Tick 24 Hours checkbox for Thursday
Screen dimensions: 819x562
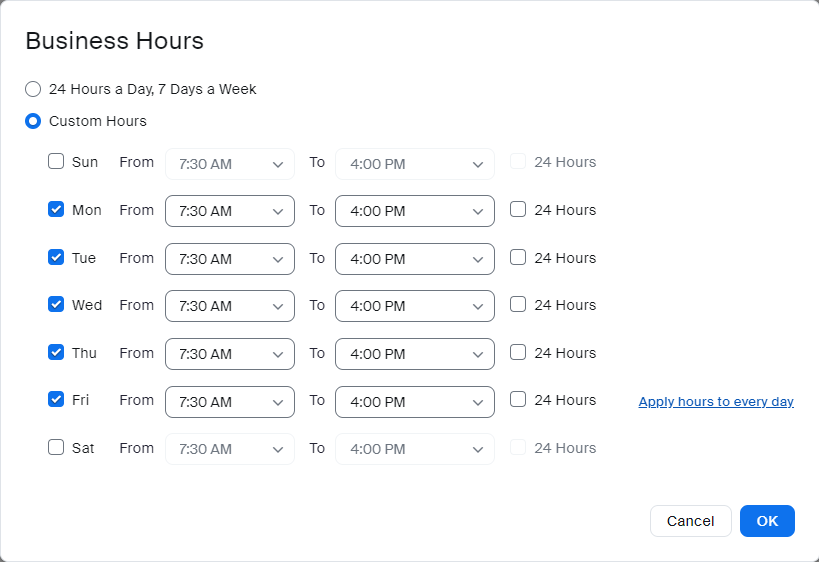point(518,352)
